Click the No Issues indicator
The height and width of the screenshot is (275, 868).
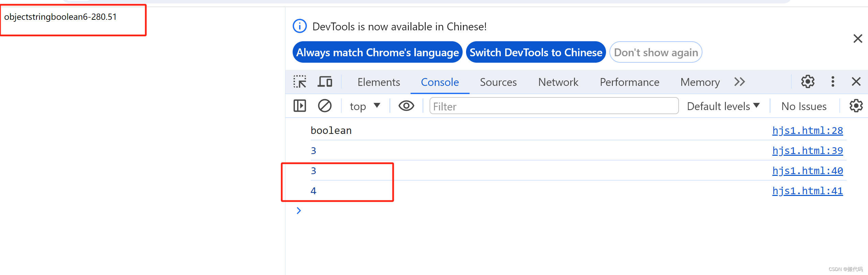click(804, 106)
